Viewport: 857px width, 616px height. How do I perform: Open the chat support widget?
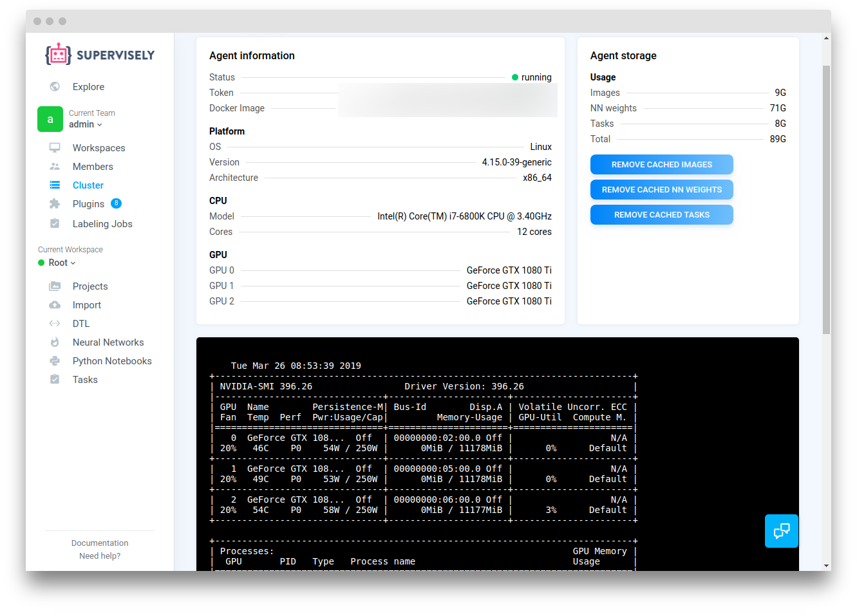pos(782,531)
